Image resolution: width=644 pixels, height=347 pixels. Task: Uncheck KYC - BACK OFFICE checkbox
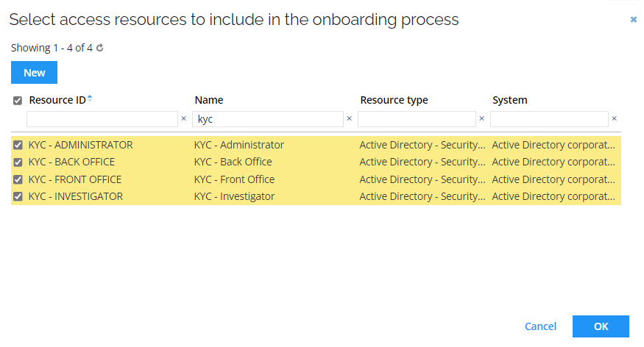(x=18, y=162)
